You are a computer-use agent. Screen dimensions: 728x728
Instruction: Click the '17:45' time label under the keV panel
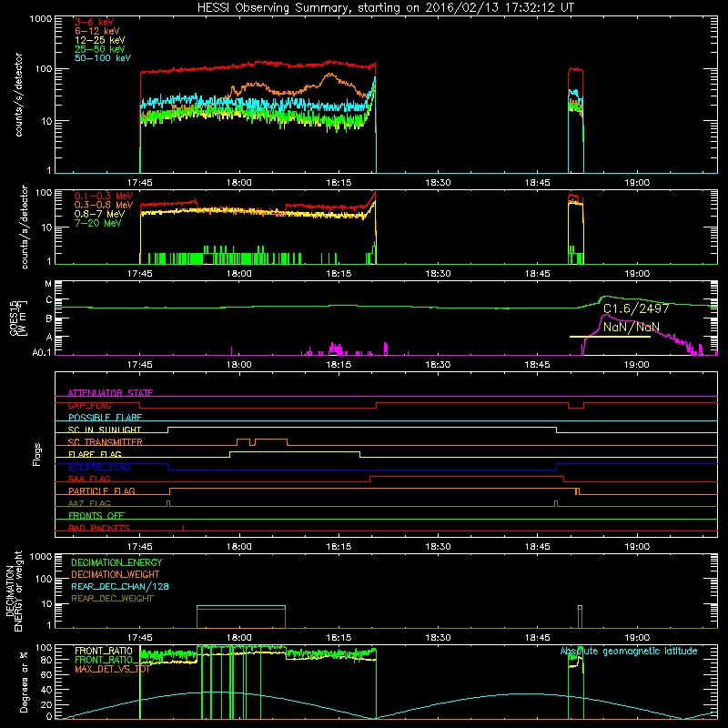140,183
